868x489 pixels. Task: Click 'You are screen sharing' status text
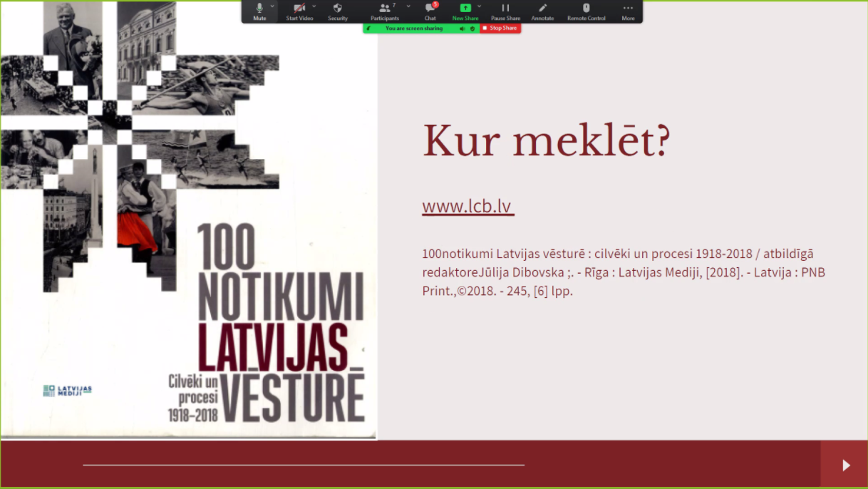point(414,29)
